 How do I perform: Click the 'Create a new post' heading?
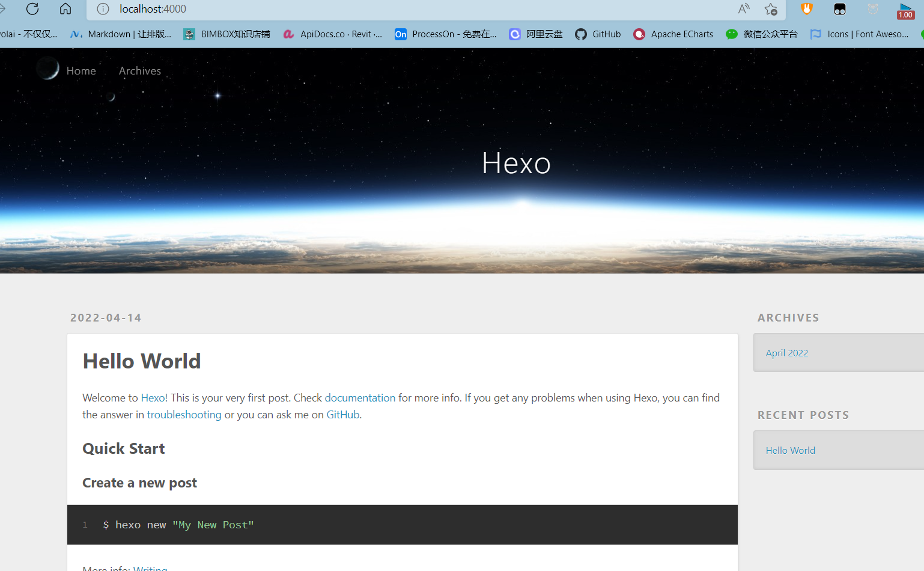coord(139,483)
